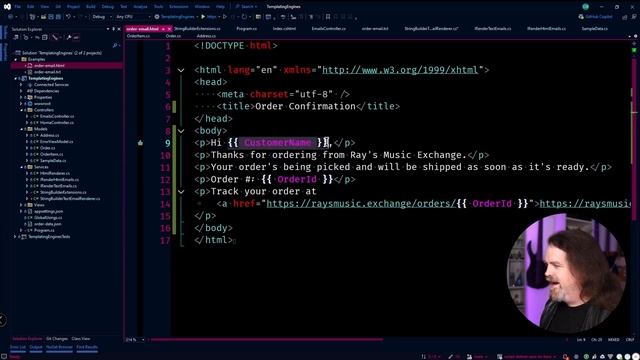Collapse the Examples folder
640x360 pixels.
[16, 59]
